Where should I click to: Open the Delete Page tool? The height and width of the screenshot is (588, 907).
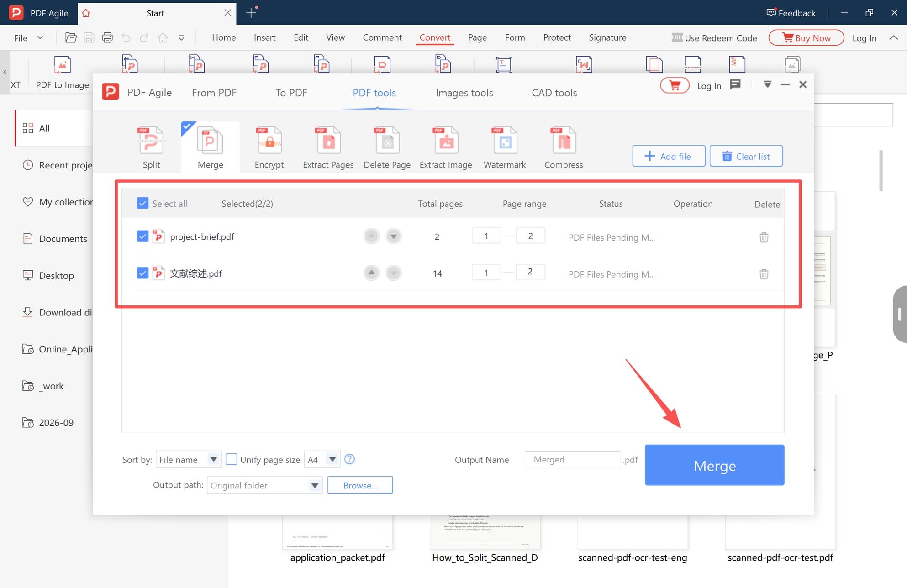tap(387, 147)
